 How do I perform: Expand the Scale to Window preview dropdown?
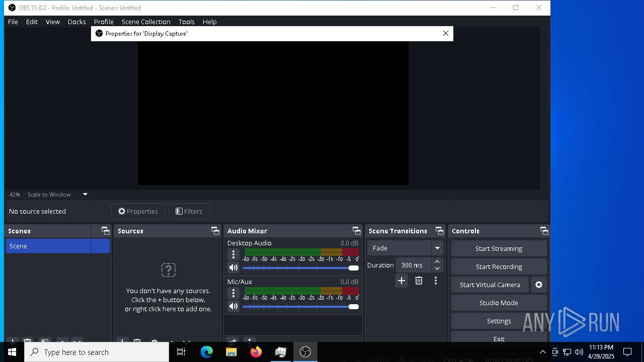coord(85,195)
